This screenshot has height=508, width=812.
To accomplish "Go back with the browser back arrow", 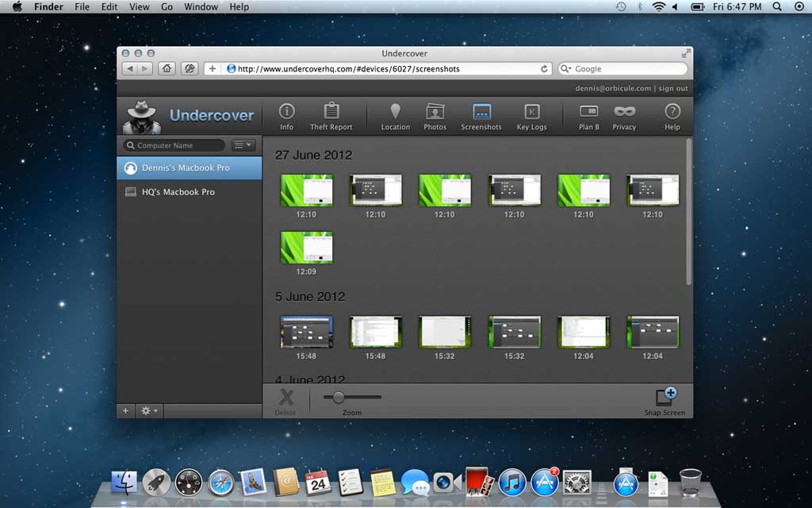I will pos(131,68).
